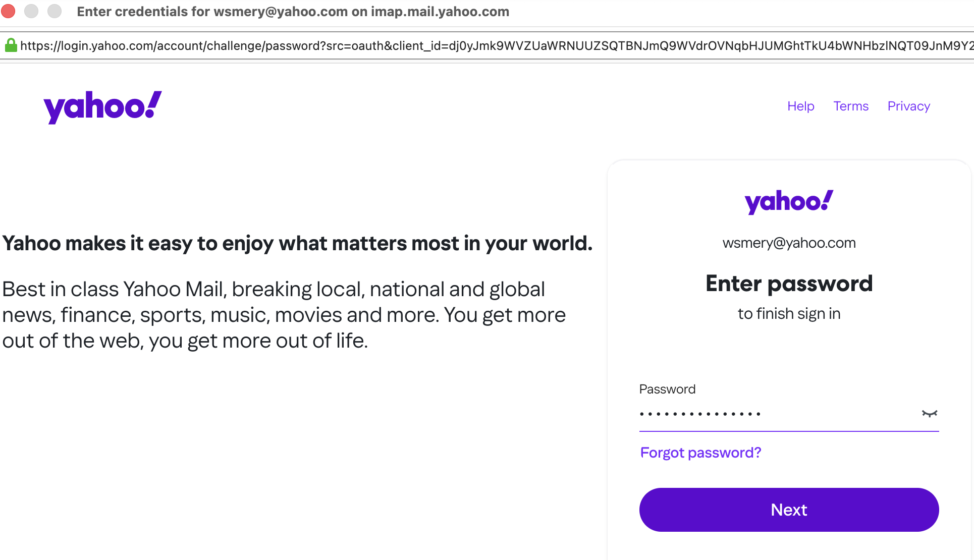Click the Best in class Yahoo Mail paragraph

click(284, 315)
